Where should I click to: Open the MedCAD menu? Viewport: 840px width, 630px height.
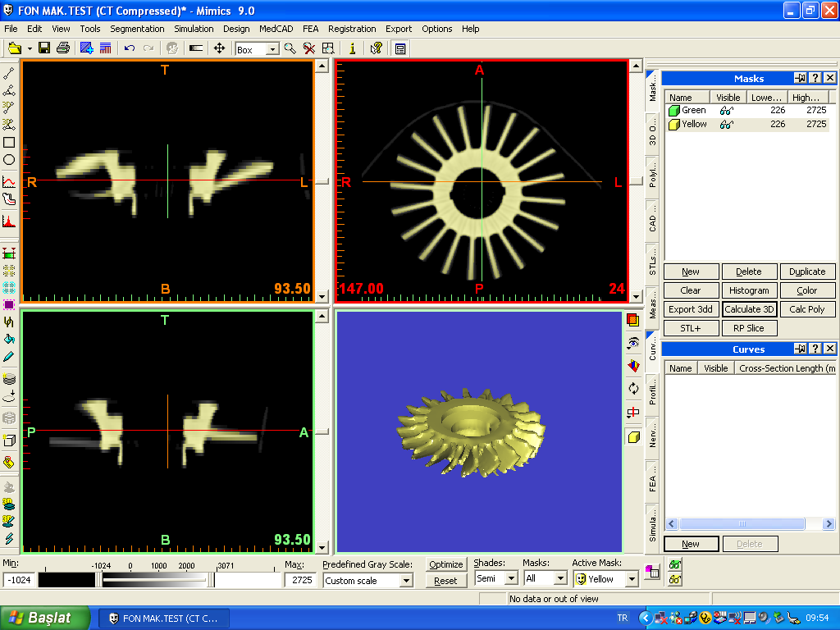(276, 29)
